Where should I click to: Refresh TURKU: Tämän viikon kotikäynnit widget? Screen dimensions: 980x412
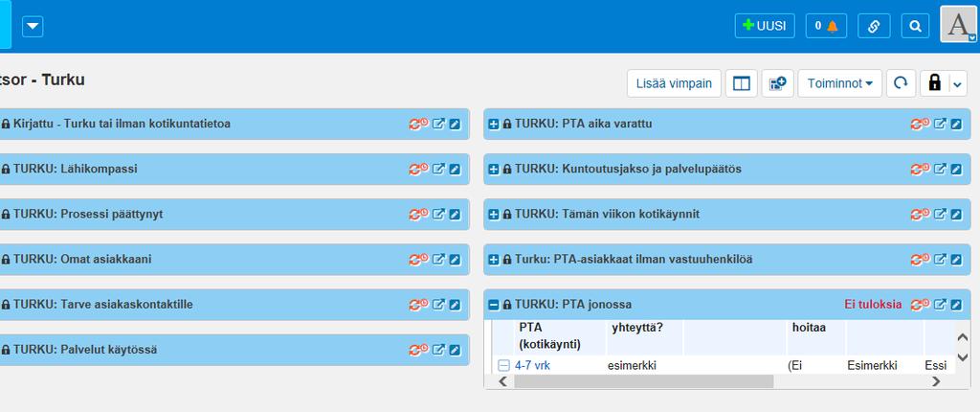point(920,214)
